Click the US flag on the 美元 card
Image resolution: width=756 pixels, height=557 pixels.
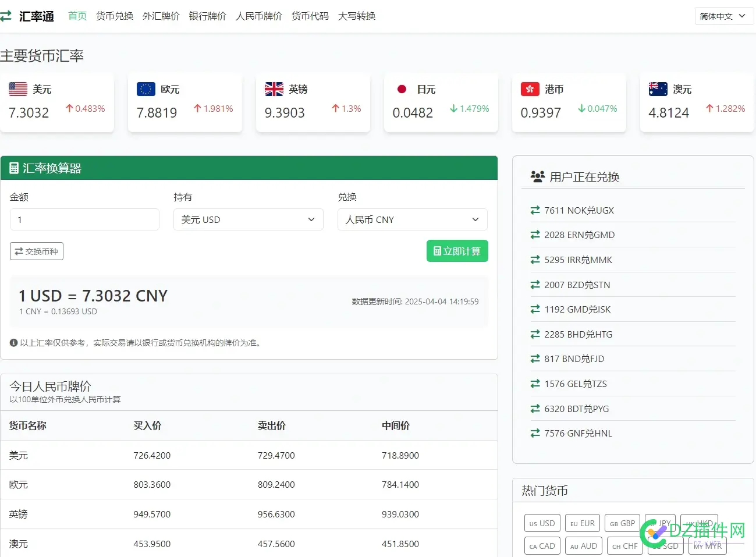(x=17, y=89)
